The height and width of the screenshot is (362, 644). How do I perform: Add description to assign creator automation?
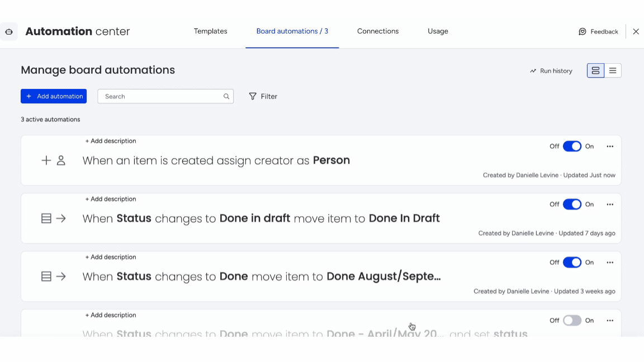pos(111,141)
